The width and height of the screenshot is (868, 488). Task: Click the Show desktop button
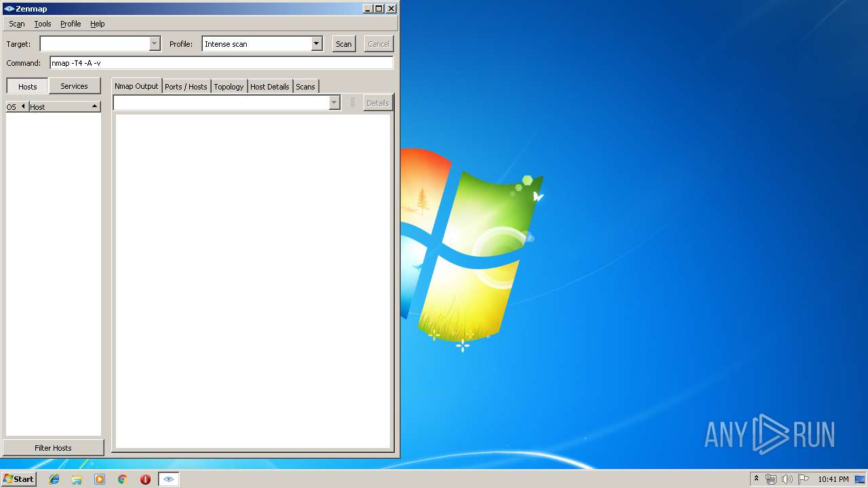click(x=860, y=479)
